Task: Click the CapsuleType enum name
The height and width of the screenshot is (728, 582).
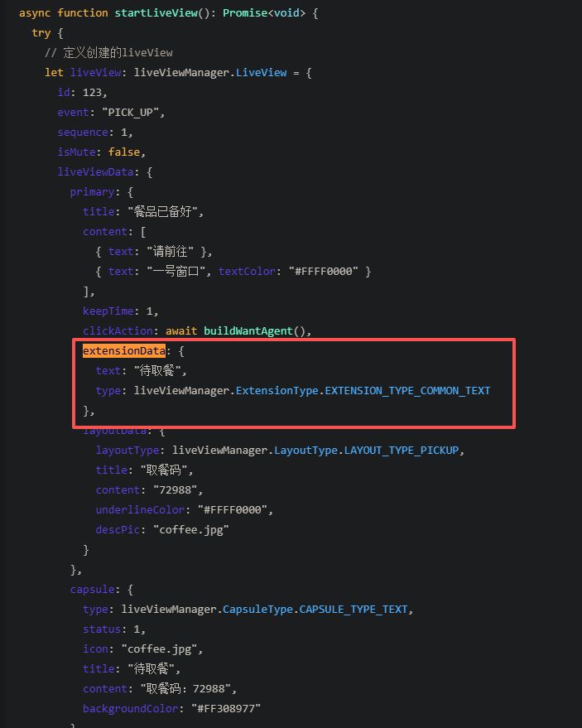Action: pyautogui.click(x=257, y=610)
